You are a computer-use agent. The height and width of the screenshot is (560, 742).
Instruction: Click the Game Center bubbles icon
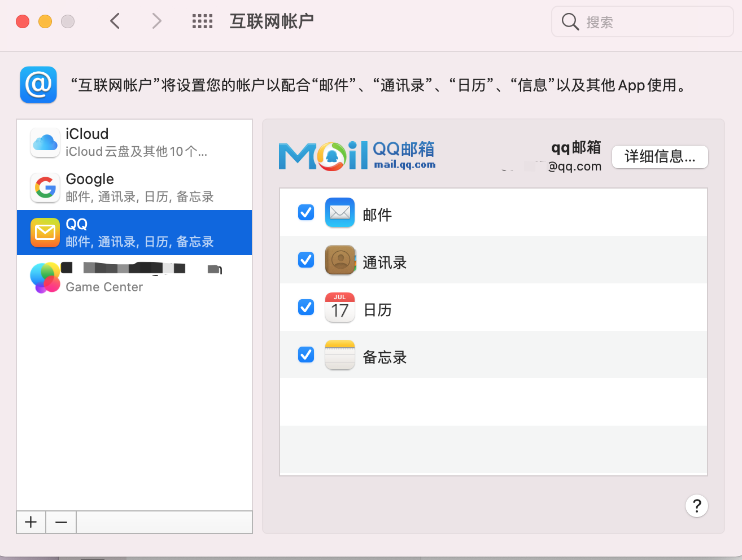(45, 278)
